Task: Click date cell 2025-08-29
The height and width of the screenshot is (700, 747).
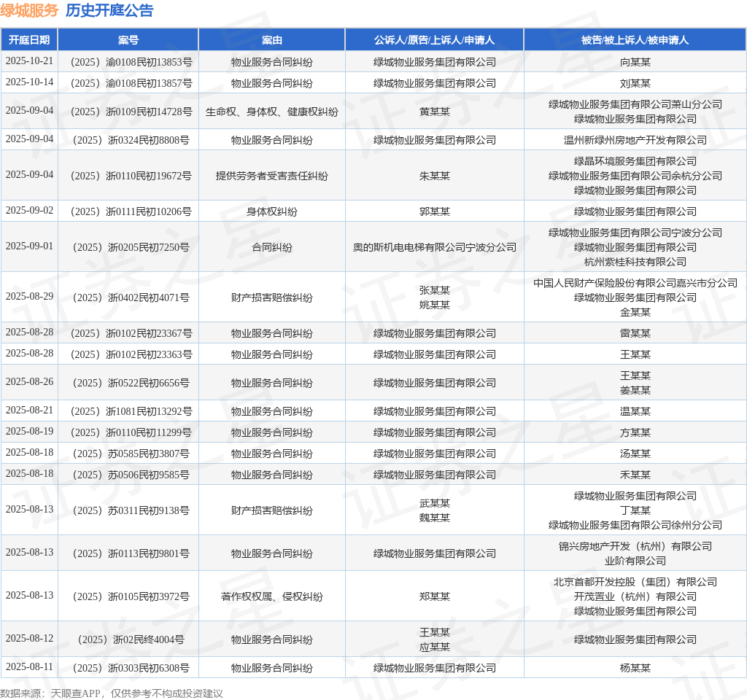Action: 29,296
